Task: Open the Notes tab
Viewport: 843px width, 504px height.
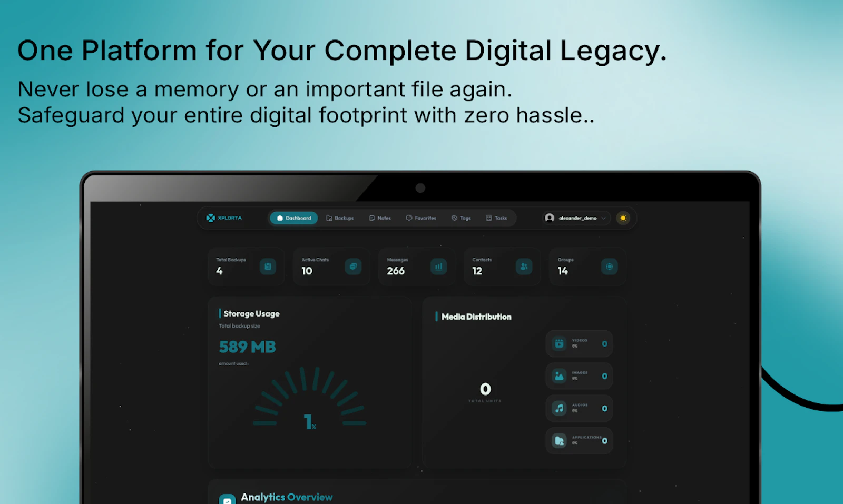Action: pos(380,218)
